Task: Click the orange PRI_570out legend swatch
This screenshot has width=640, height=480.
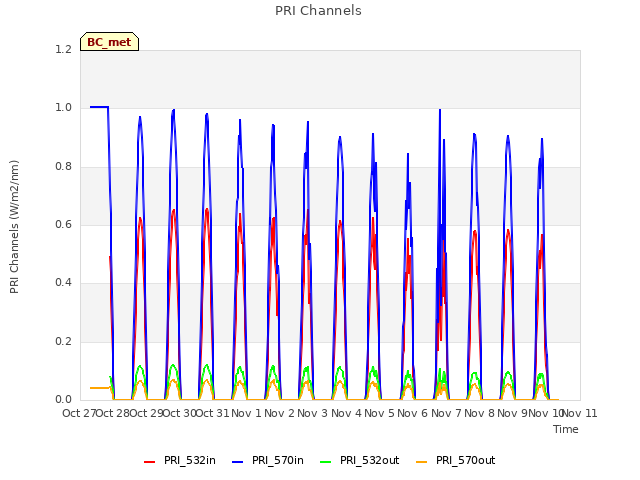Action: [x=421, y=462]
